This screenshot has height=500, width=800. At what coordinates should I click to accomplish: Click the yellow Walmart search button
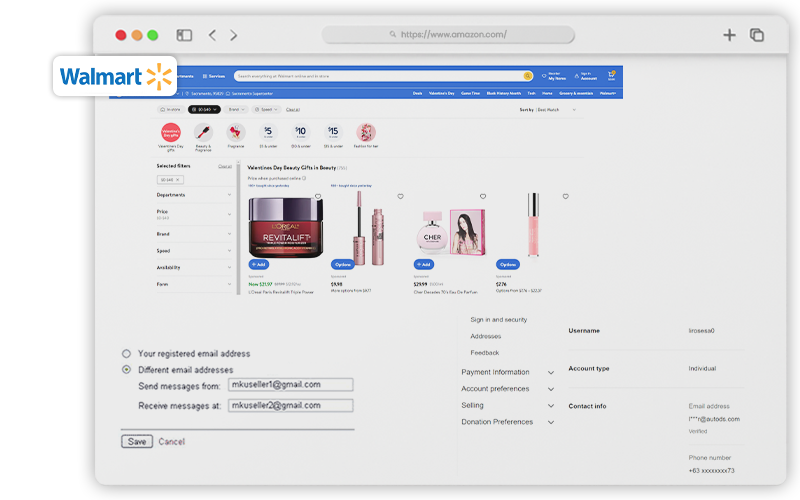coord(527,76)
